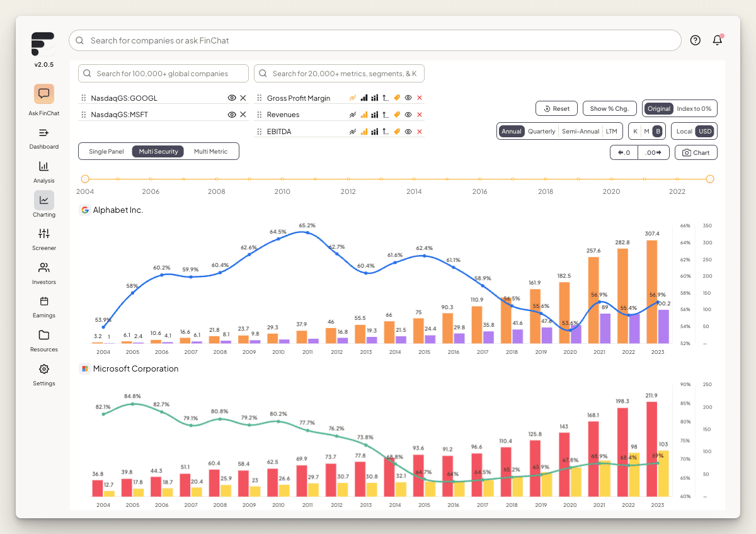Screen dimensions: 756x534
Task: Select the Multi Security tab
Action: 158,151
